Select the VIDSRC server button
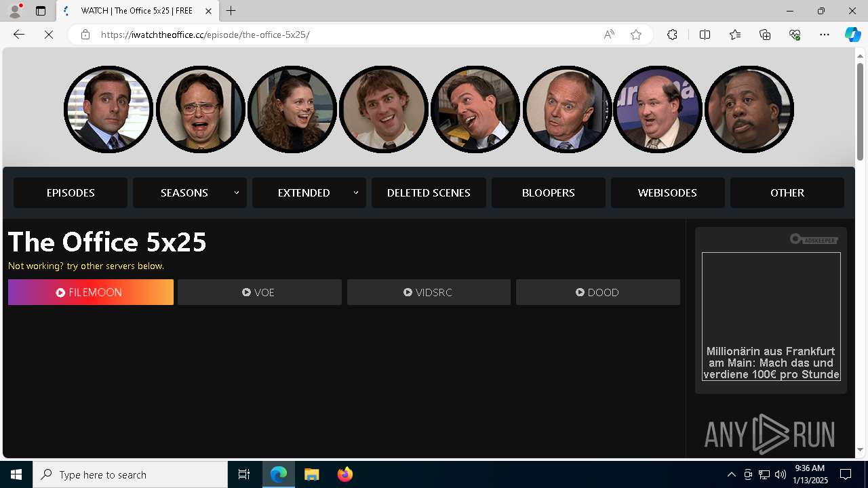Viewport: 868px width, 488px height. click(x=429, y=292)
